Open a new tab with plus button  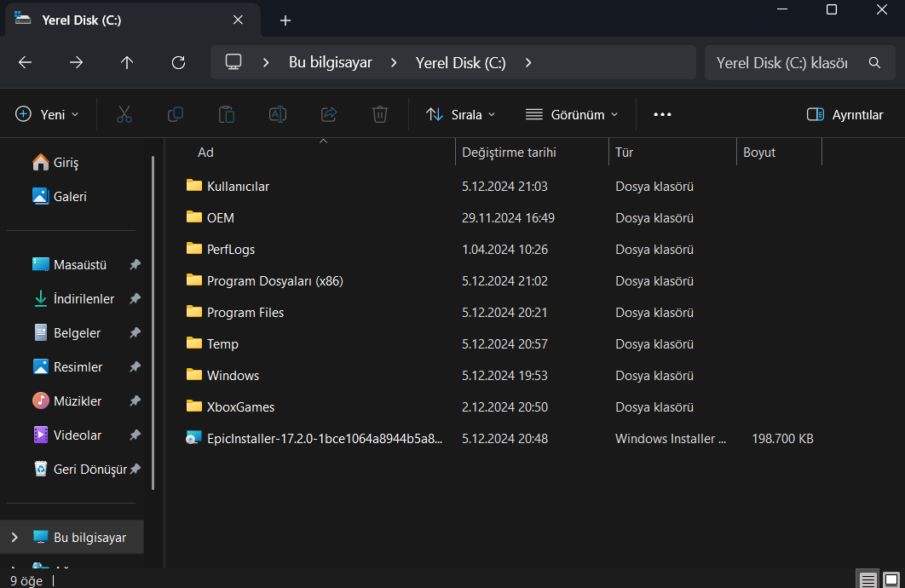point(285,20)
